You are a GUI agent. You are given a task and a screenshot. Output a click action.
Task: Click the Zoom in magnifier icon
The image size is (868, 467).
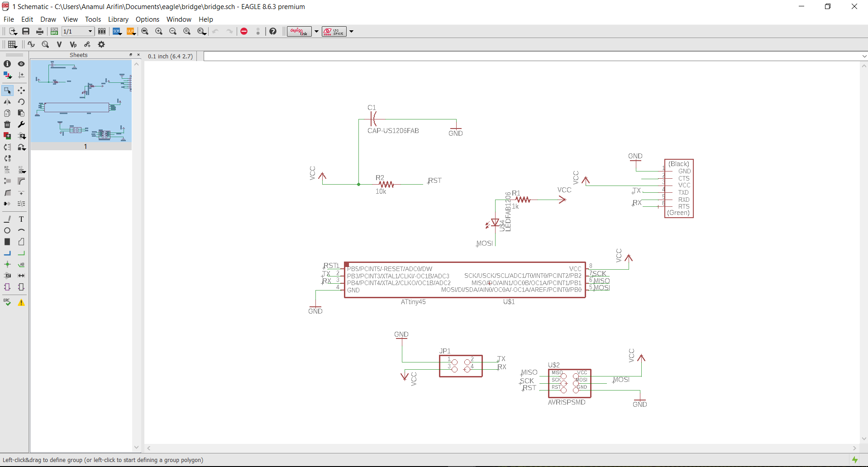[159, 31]
